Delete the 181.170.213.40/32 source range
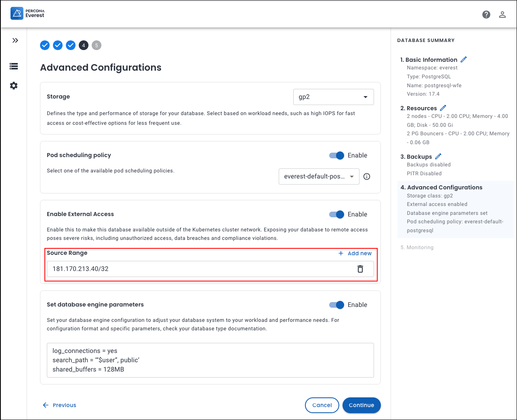The height and width of the screenshot is (420, 517). tap(360, 269)
